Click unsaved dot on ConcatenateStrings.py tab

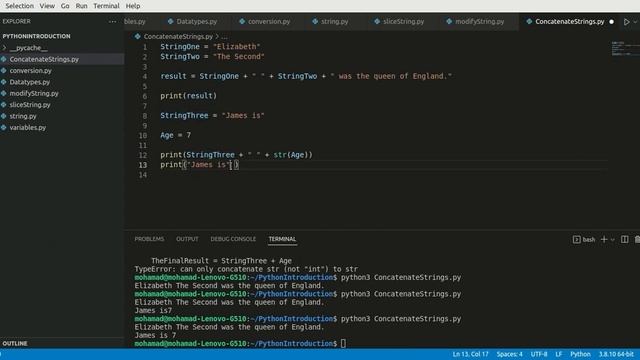(611, 22)
